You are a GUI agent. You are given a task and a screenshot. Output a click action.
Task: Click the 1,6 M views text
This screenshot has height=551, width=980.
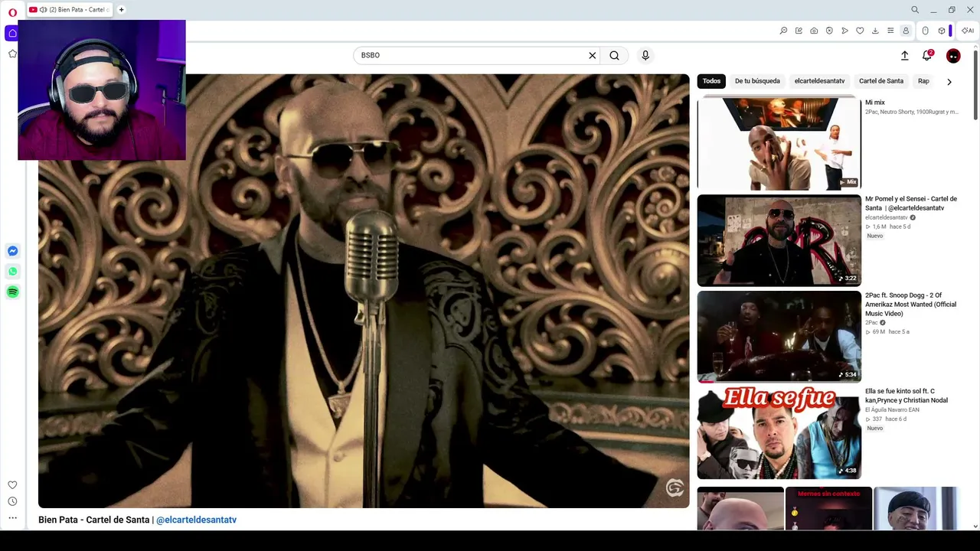(880, 227)
